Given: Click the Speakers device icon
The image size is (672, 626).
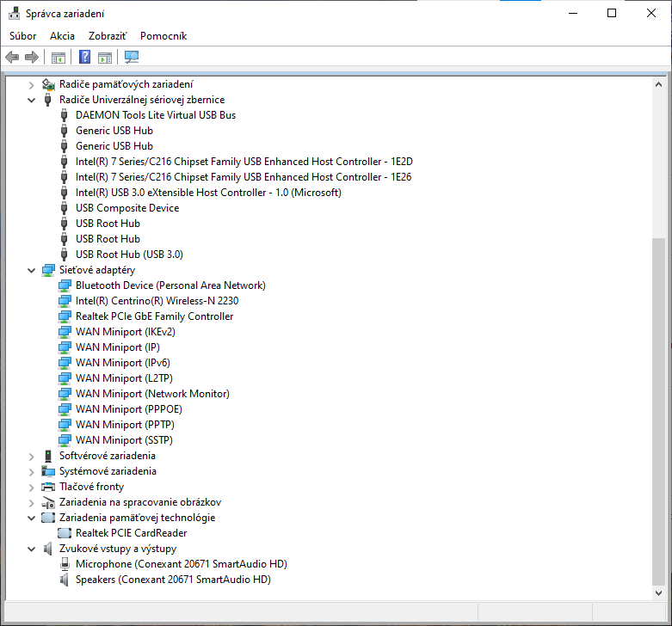Looking at the screenshot, I should (65, 580).
